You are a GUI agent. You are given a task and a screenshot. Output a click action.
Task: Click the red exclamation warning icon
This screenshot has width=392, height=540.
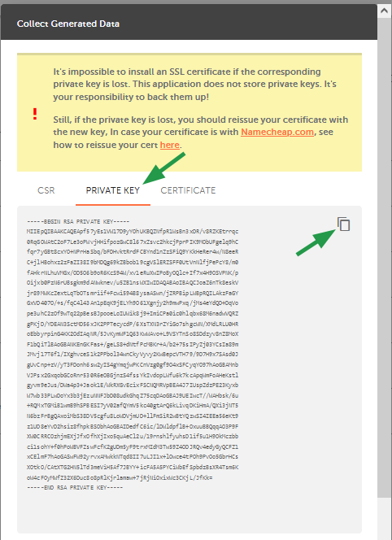(x=35, y=114)
